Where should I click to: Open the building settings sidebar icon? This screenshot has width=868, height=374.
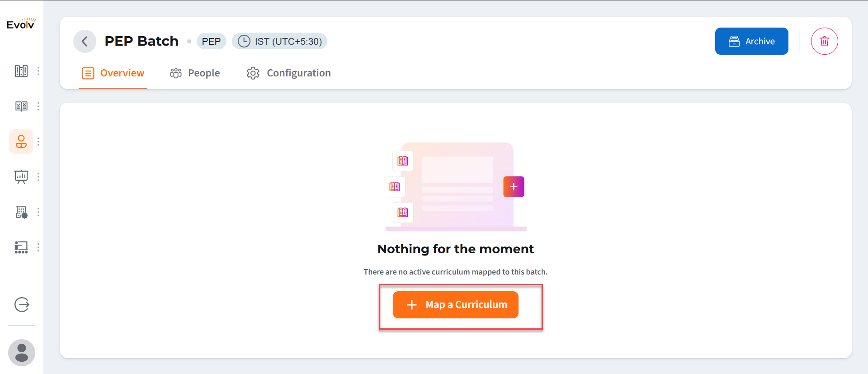tap(21, 212)
